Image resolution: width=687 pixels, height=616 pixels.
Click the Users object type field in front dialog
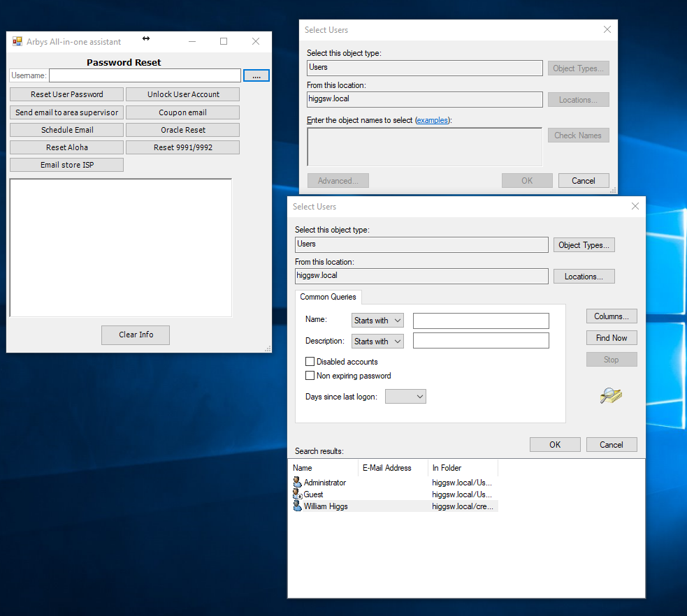point(421,244)
